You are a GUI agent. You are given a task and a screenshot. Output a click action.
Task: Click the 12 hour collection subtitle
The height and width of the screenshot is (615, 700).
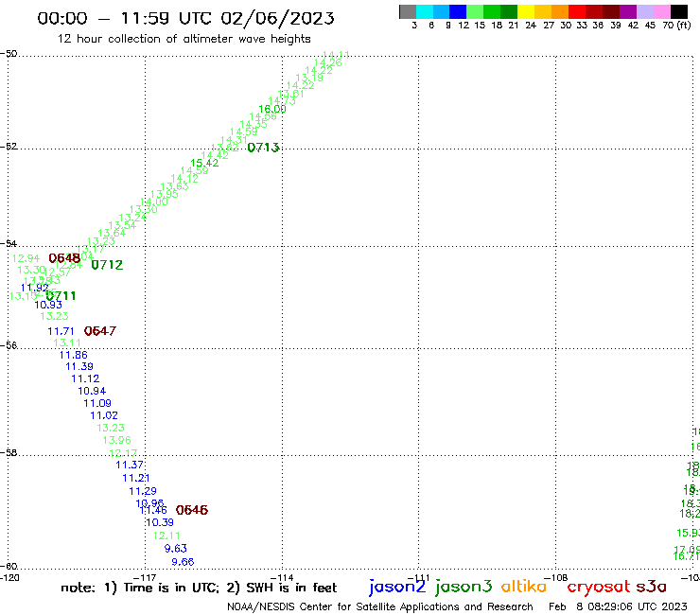click(x=184, y=39)
